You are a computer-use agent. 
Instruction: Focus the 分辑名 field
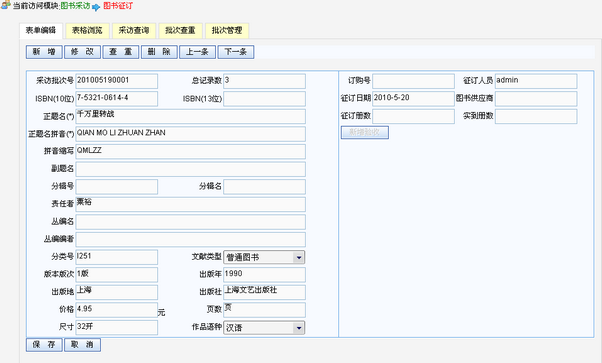pos(264,187)
